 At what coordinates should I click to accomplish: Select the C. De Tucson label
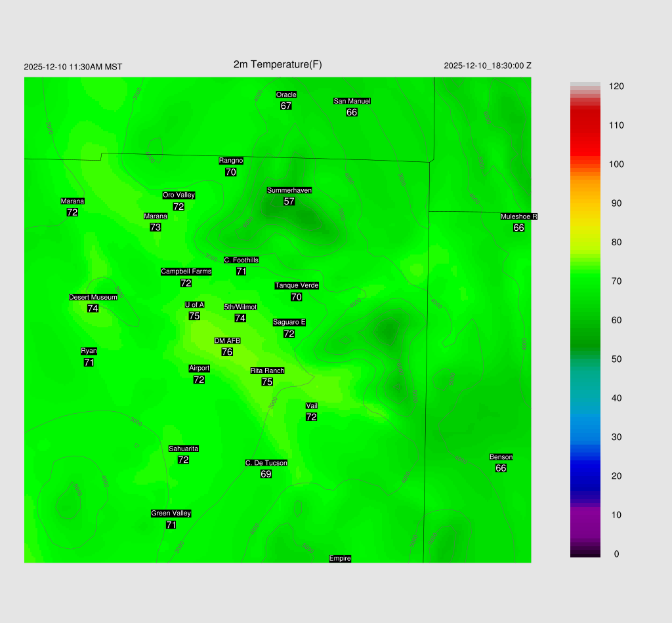(x=266, y=463)
